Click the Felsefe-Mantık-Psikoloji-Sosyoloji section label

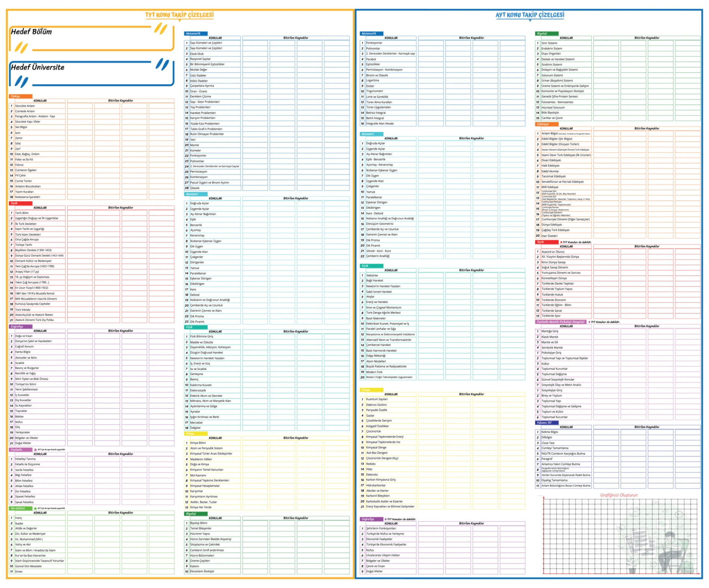[x=560, y=322]
